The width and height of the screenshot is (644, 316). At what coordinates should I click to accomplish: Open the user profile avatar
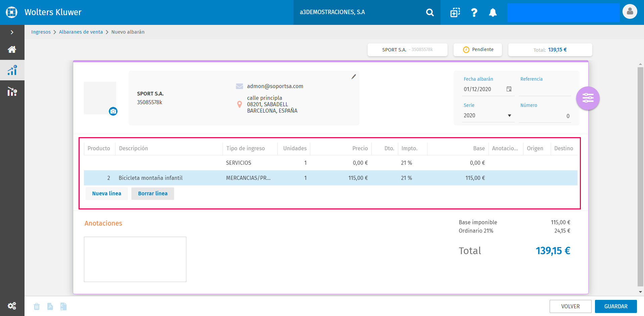click(x=630, y=12)
